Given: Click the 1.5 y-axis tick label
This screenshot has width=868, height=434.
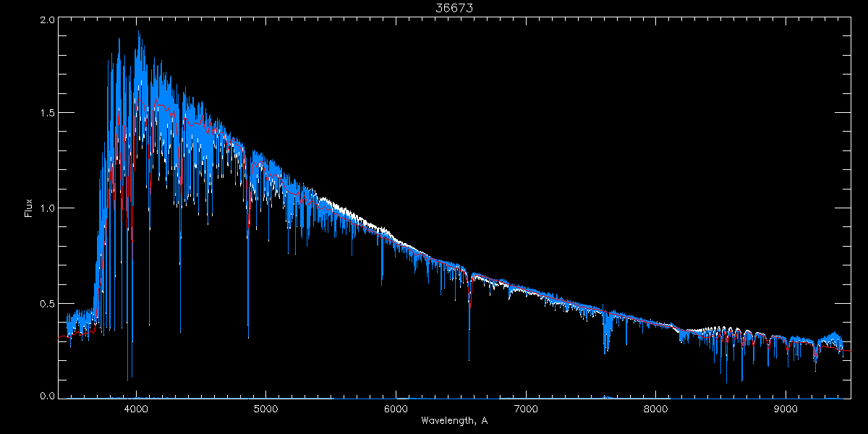Looking at the screenshot, I should coord(48,114).
